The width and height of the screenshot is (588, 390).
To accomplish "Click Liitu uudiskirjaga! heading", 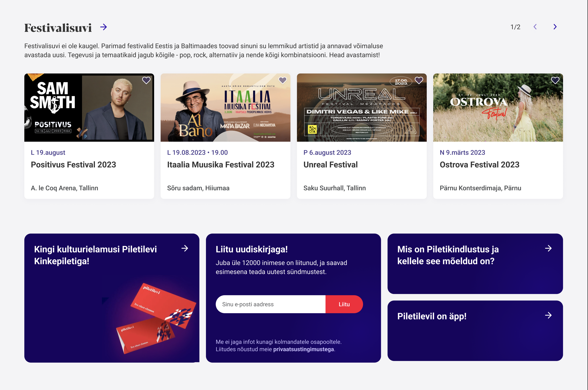I will [x=252, y=249].
